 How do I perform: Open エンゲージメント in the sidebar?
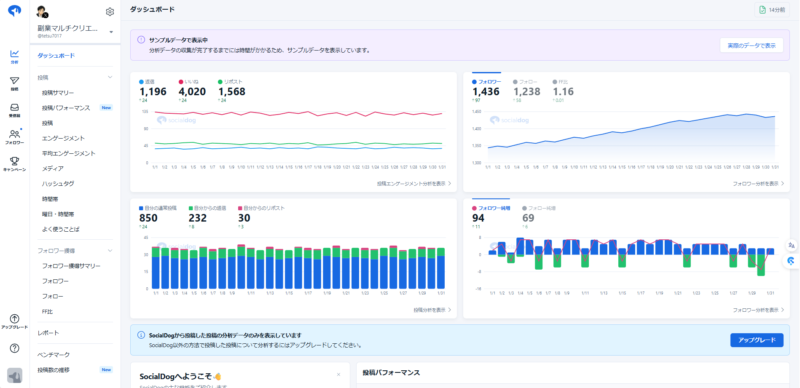click(63, 138)
